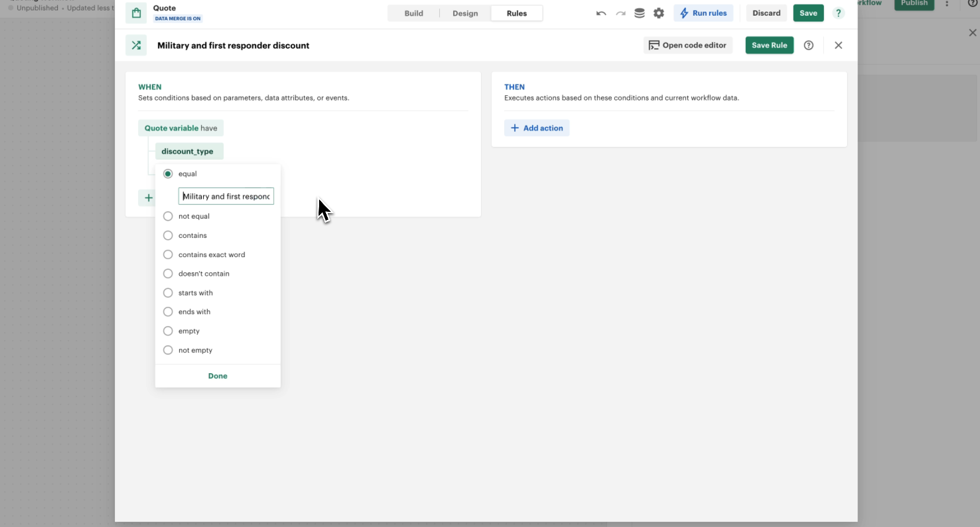
Task: Add a new action in THEN panel
Action: click(x=537, y=128)
